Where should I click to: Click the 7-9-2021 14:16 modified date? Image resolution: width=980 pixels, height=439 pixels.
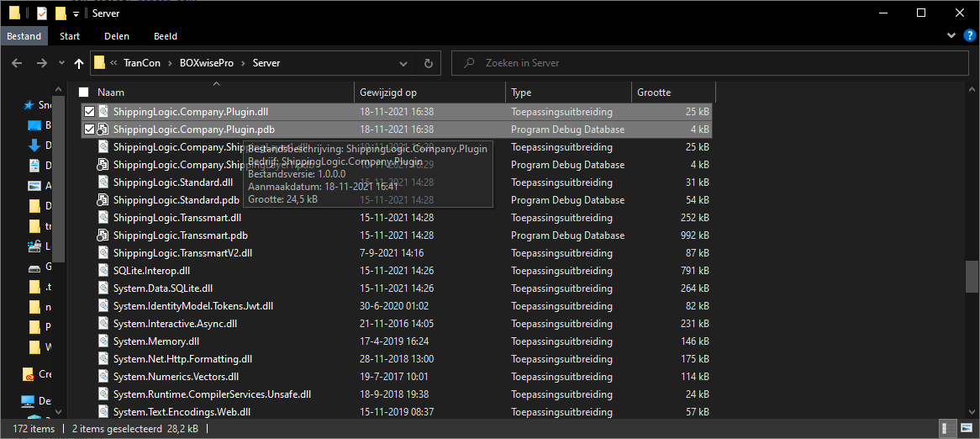point(392,253)
